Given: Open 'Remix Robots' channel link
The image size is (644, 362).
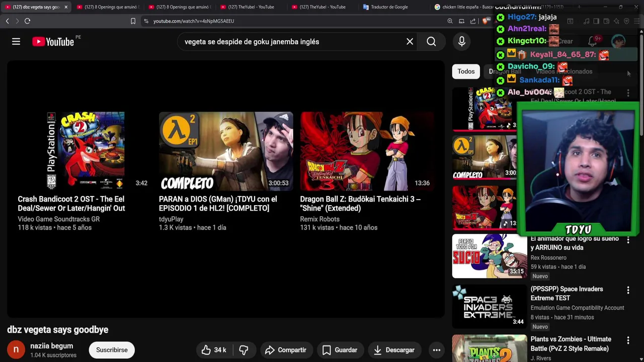Looking at the screenshot, I should [x=320, y=219].
